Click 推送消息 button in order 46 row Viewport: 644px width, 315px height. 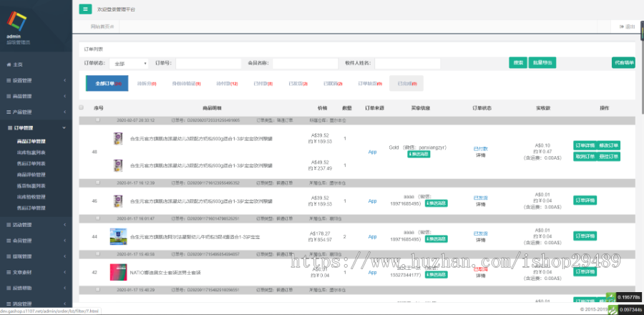click(x=436, y=203)
